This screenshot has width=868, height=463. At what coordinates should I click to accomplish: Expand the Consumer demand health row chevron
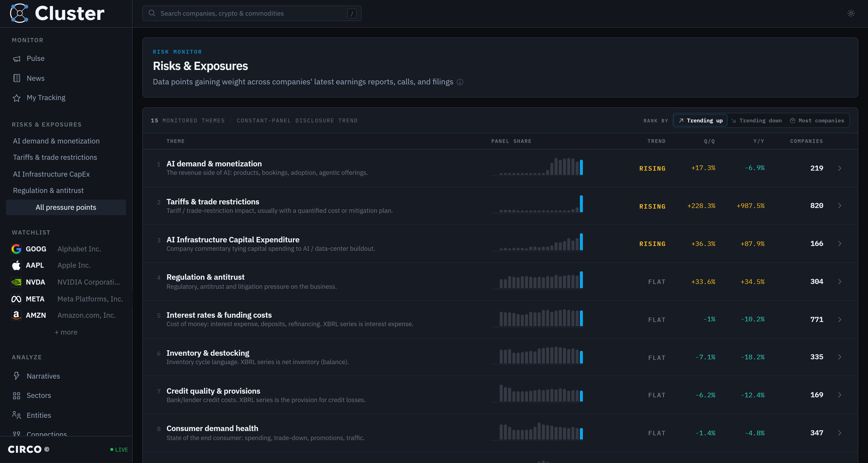(840, 433)
